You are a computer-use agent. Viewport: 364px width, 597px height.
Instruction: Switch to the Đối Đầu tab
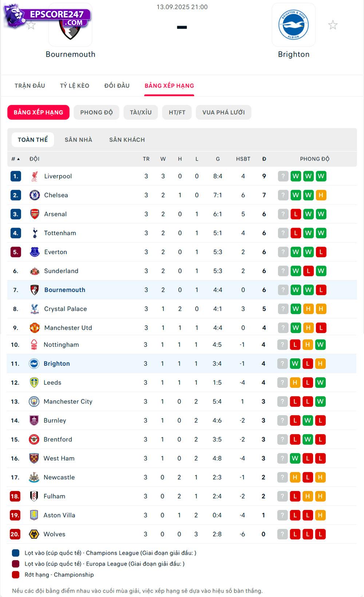pos(117,86)
